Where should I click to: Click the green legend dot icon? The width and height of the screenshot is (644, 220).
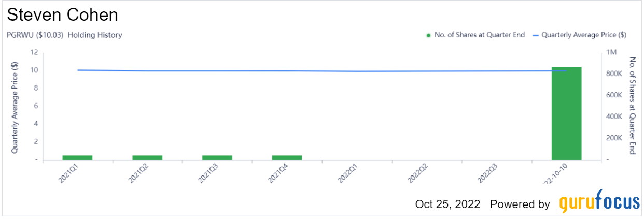(428, 35)
